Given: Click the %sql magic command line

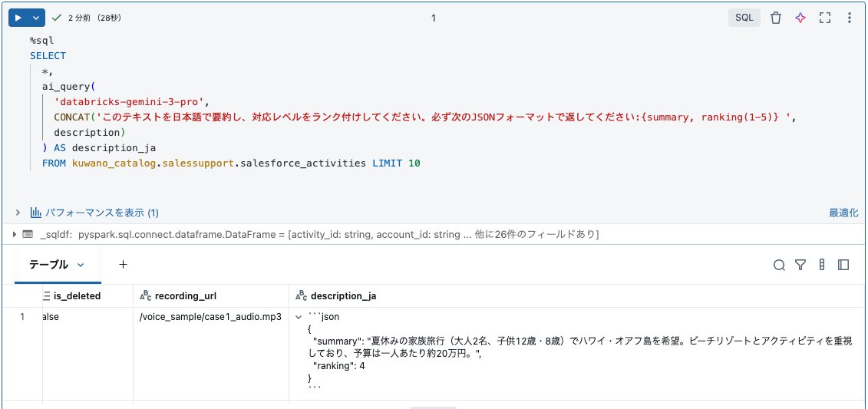Looking at the screenshot, I should [42, 41].
